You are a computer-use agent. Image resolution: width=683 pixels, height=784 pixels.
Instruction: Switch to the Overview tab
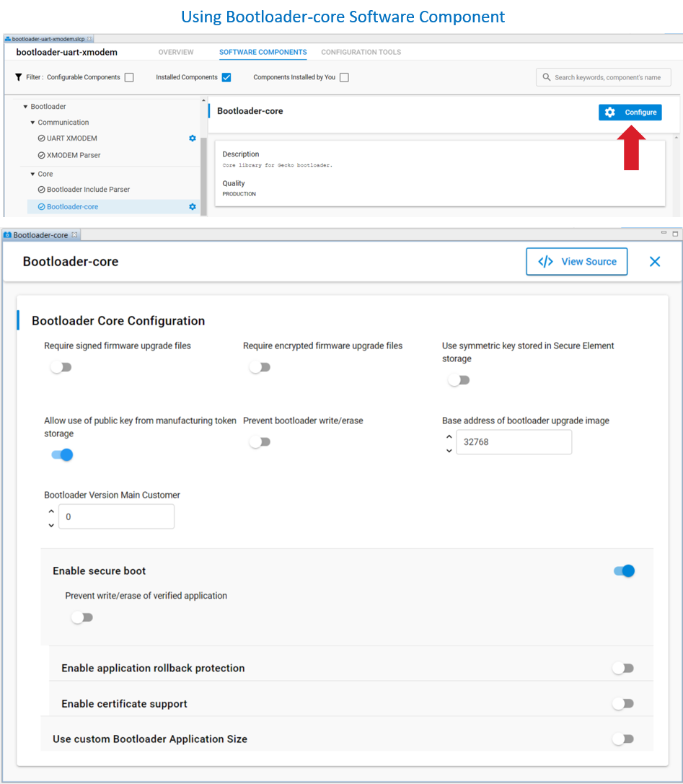point(176,52)
